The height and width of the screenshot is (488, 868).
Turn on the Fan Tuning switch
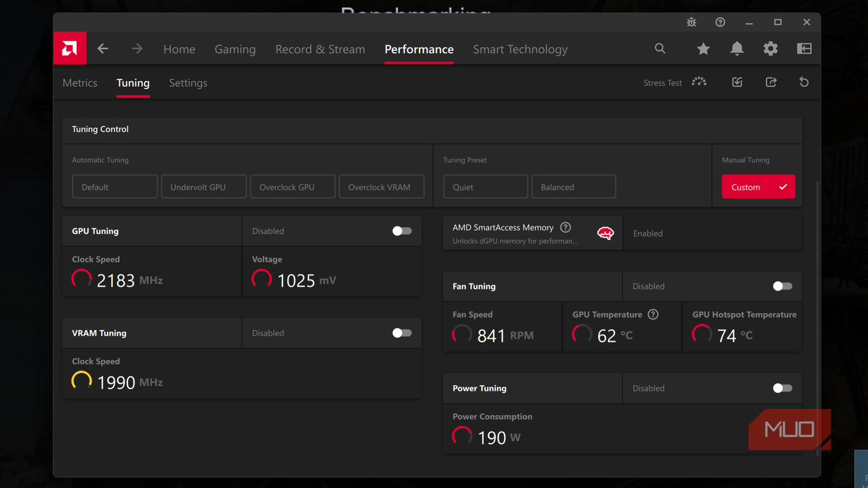point(782,286)
